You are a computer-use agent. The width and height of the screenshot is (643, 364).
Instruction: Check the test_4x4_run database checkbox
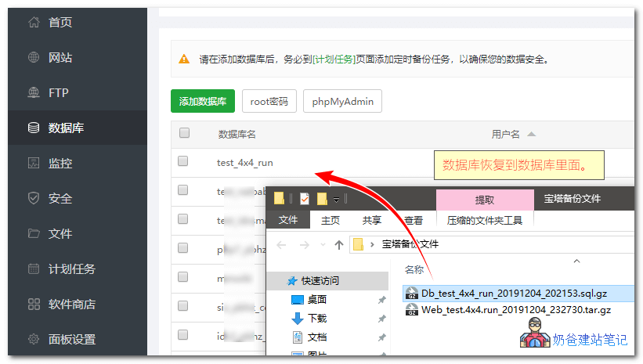click(183, 161)
